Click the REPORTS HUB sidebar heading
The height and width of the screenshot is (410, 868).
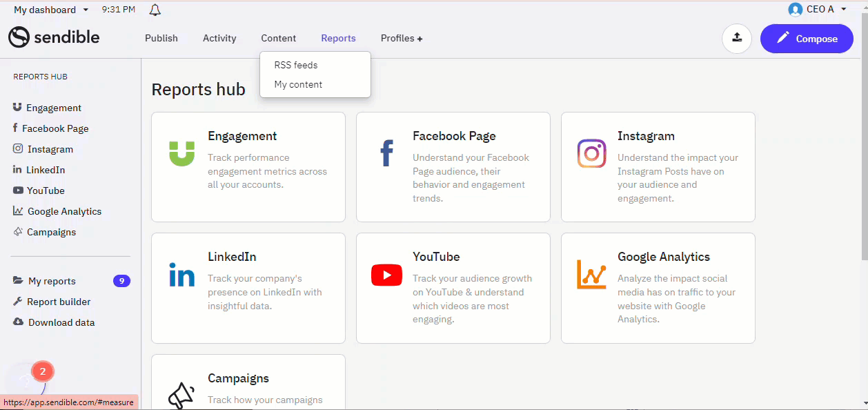40,77
